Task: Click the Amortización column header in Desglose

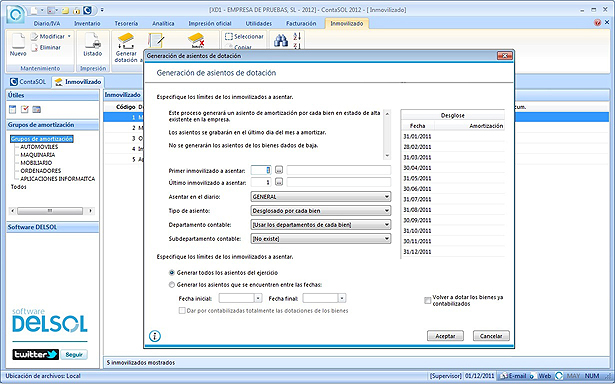Action: pyautogui.click(x=469, y=126)
